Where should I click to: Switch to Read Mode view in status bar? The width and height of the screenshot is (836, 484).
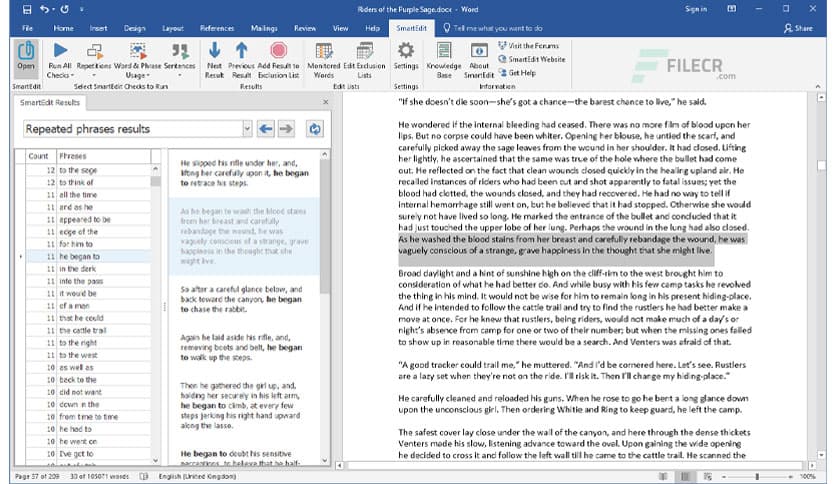point(663,476)
